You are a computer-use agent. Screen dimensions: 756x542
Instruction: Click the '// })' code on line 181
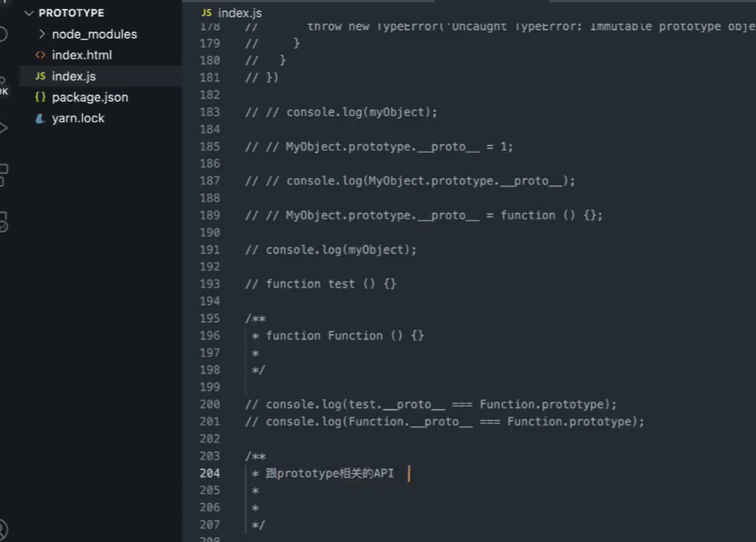pos(262,78)
